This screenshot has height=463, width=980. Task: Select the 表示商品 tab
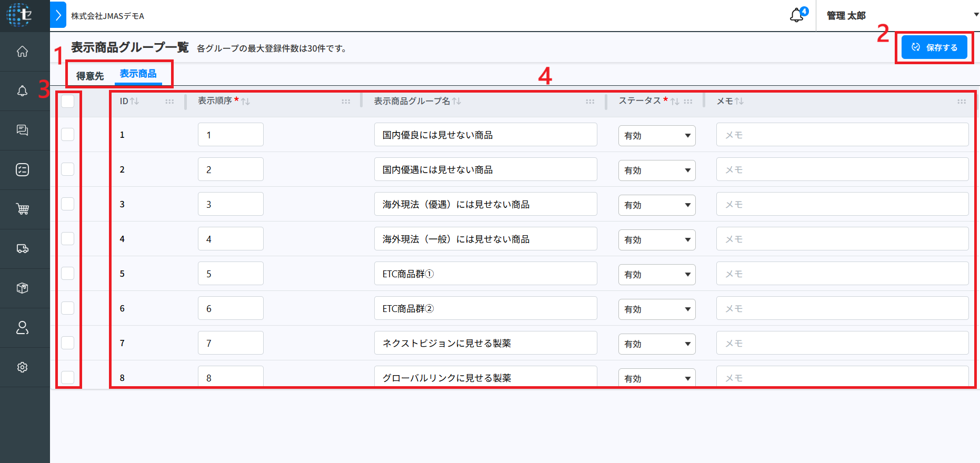point(138,74)
